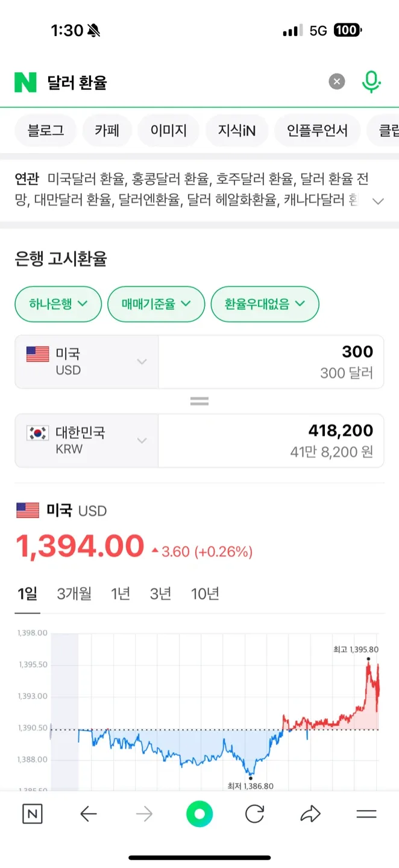Image resolution: width=399 pixels, height=868 pixels.
Task: Open the 환율우대없음 dropdown
Action: pyautogui.click(x=265, y=304)
